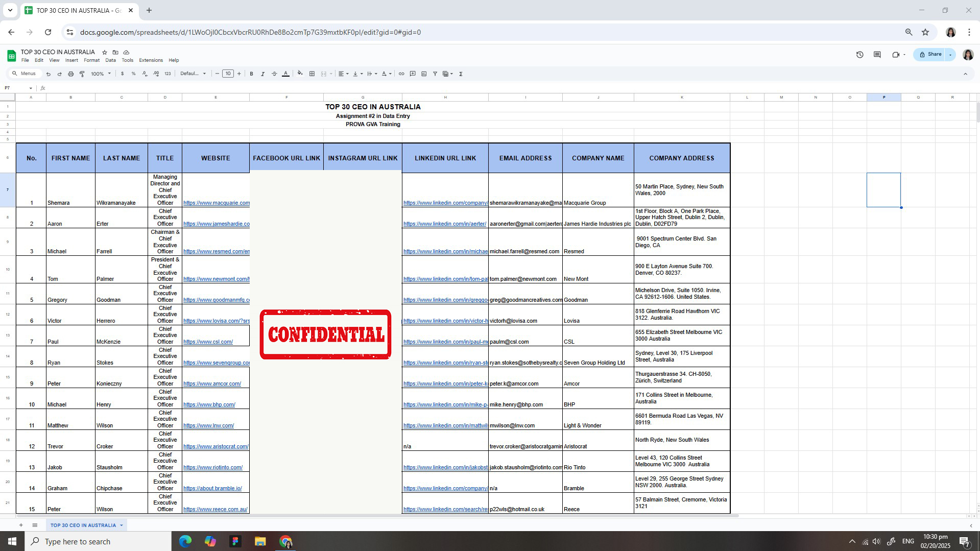The image size is (980, 551).
Task: Collapse the toolbar with chevron
Action: click(x=965, y=74)
